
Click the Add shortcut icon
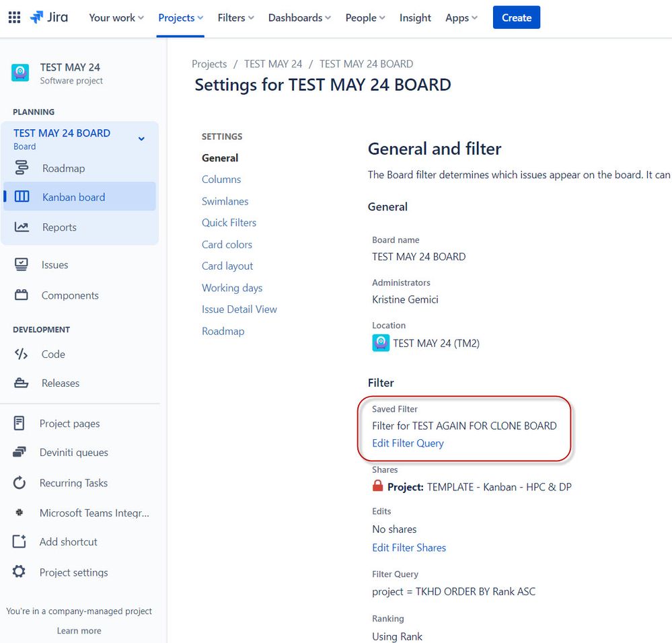pyautogui.click(x=20, y=541)
